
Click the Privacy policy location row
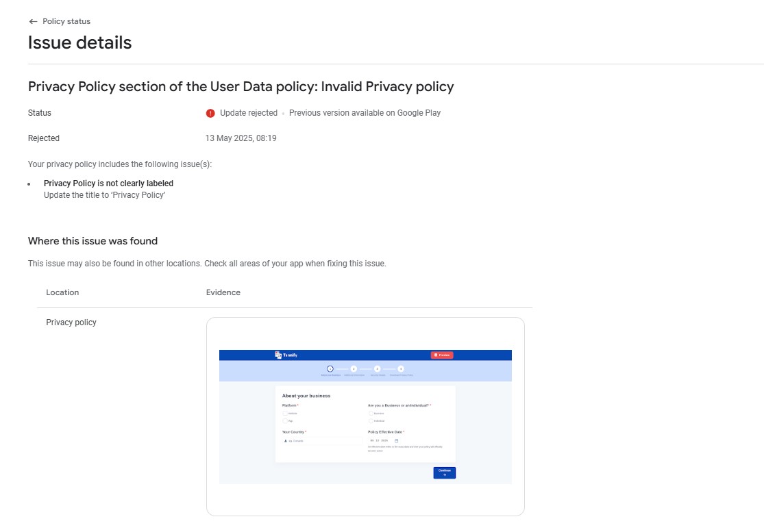coord(284,417)
